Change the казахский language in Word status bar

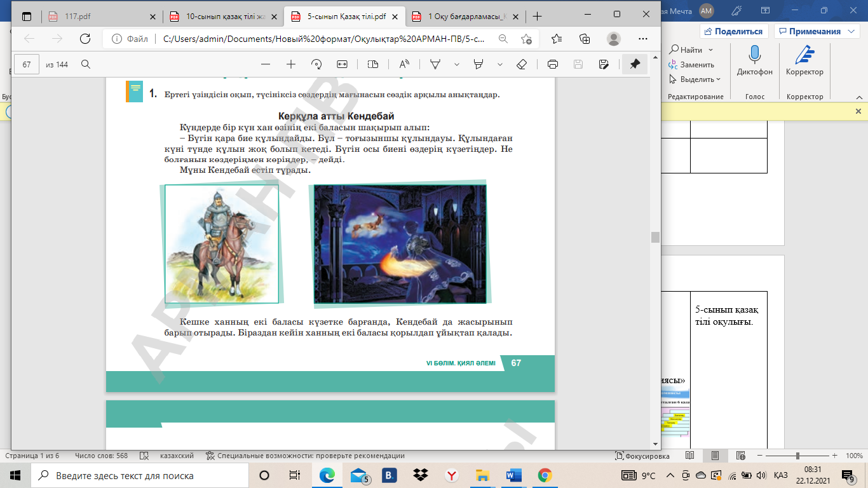[177, 456]
